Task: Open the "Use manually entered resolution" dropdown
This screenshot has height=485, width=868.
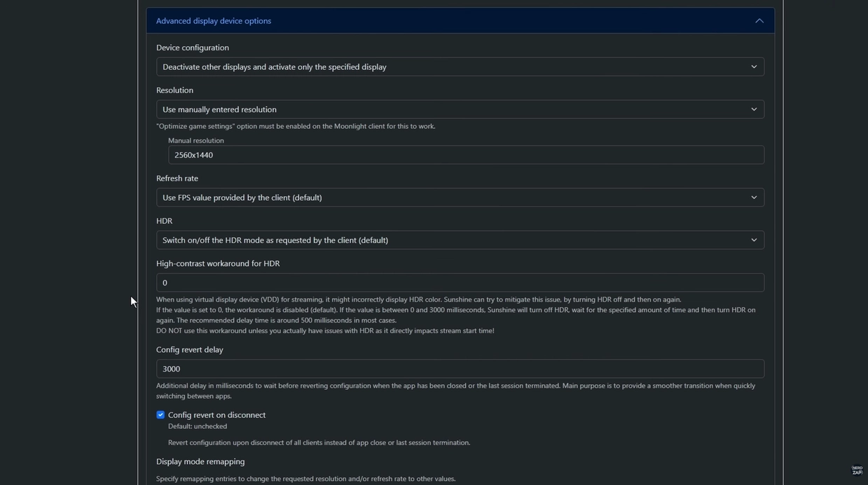Action: click(x=448, y=110)
